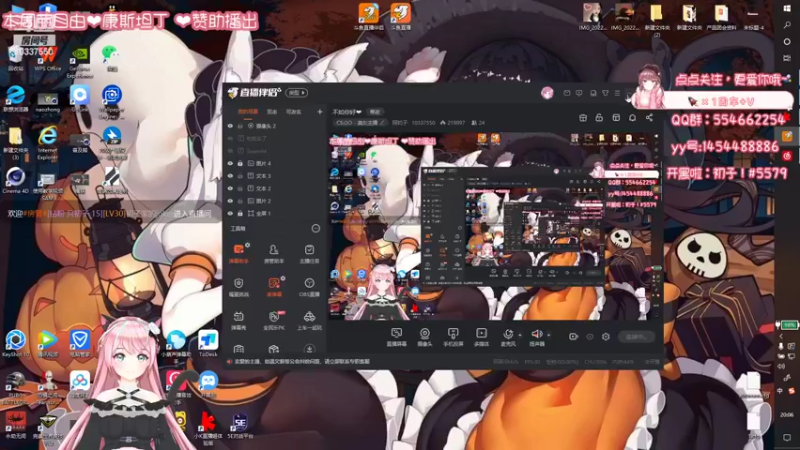800x450 pixels.
Task: Toggle visibility of the 摄像头 2 layer
Action: tap(230, 126)
